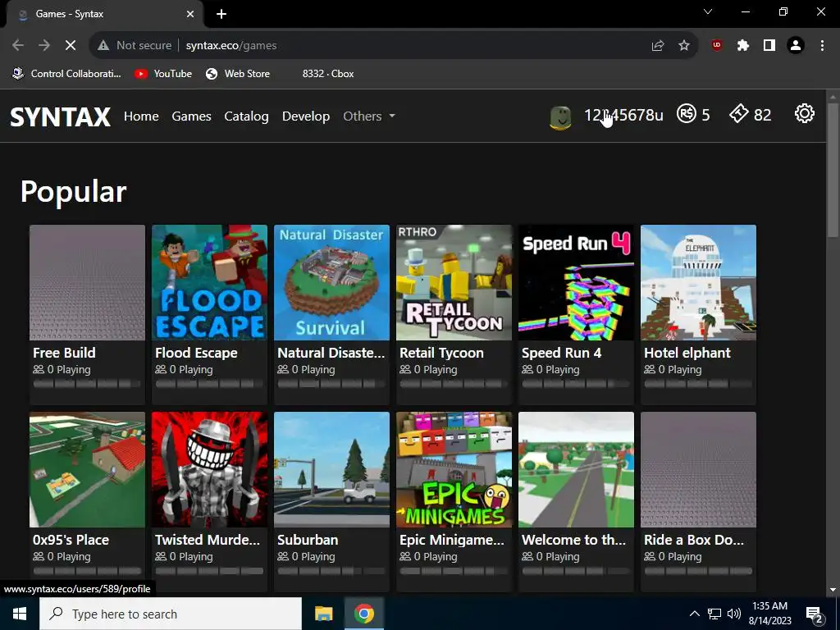Go forward with the browser forward arrow
This screenshot has height=630, width=840.
pyautogui.click(x=44, y=46)
